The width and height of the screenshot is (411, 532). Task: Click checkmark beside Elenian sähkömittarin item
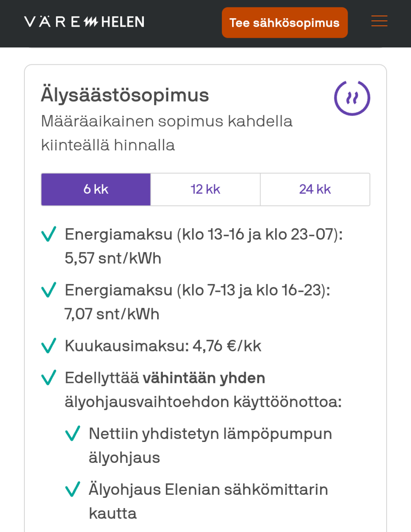coord(73,489)
